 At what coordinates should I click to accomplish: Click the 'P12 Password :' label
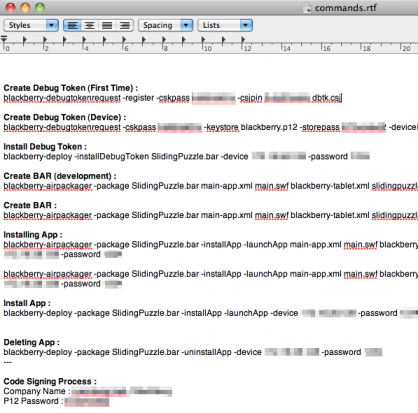33,401
